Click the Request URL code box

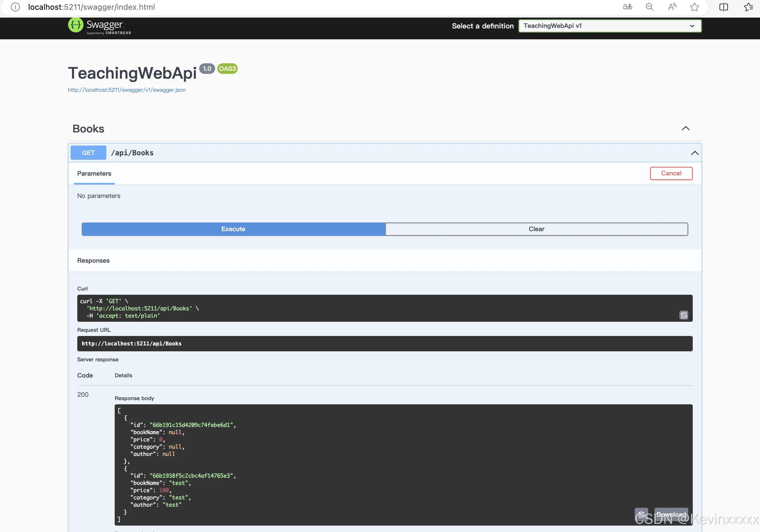click(x=385, y=344)
